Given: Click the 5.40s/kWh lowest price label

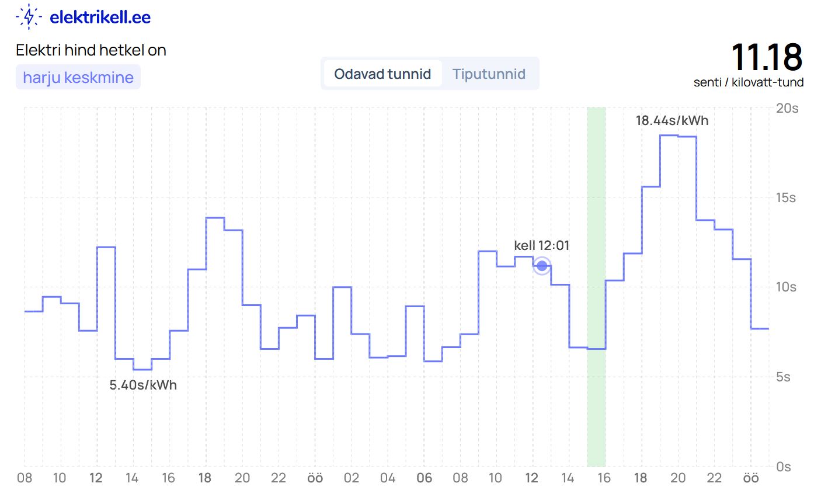Looking at the screenshot, I should pos(143,385).
